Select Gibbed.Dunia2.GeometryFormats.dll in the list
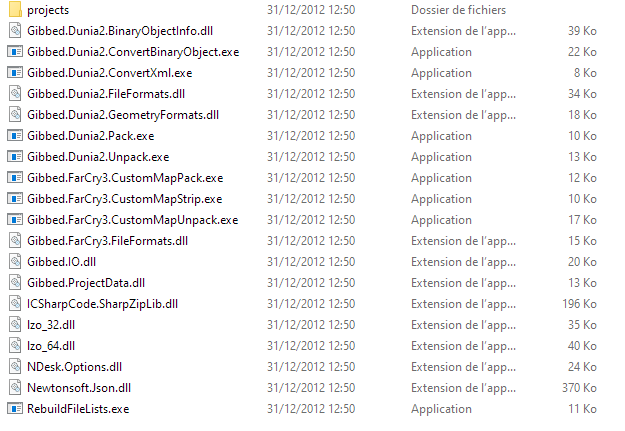The image size is (625, 431). point(123,115)
